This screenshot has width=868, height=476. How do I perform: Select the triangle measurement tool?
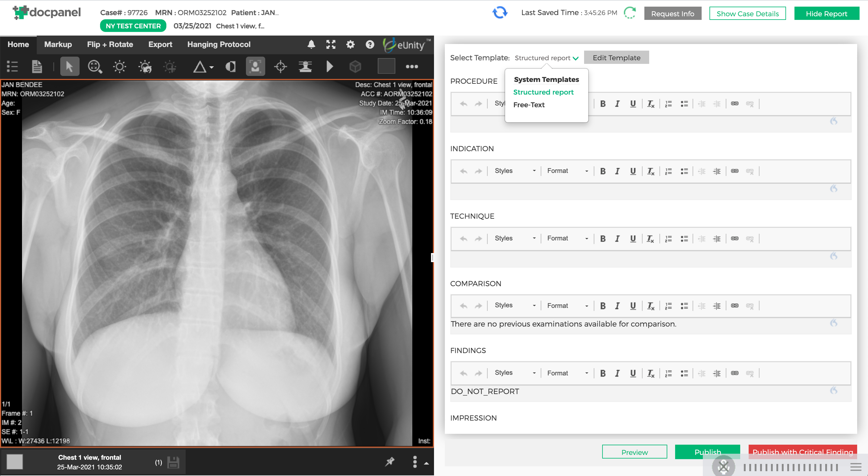pos(200,66)
